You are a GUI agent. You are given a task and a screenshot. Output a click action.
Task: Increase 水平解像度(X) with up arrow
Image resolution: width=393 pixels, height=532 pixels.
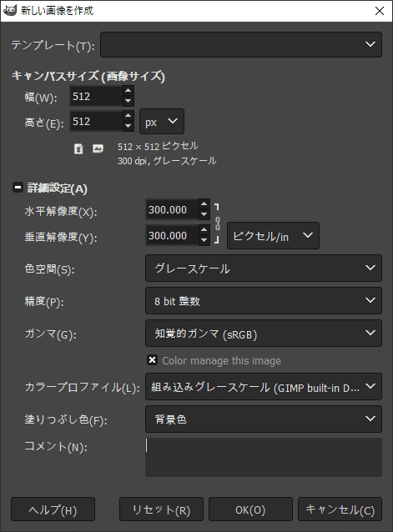204,204
